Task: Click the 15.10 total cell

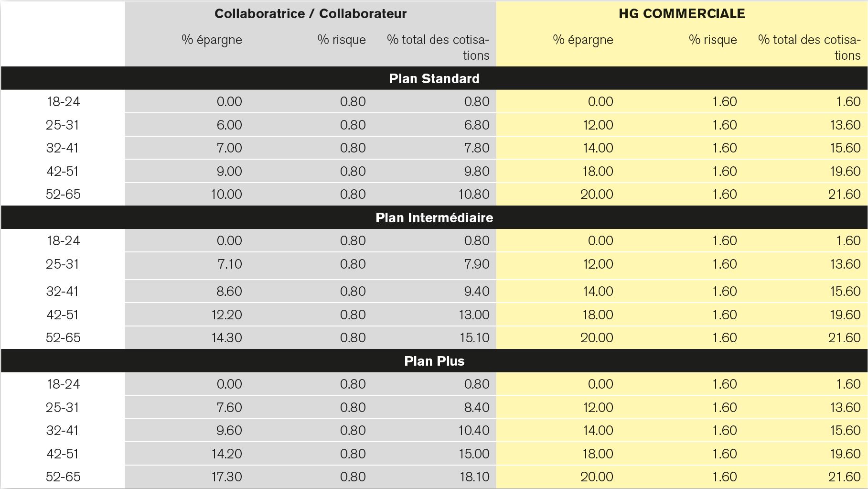Action: pyautogui.click(x=474, y=337)
